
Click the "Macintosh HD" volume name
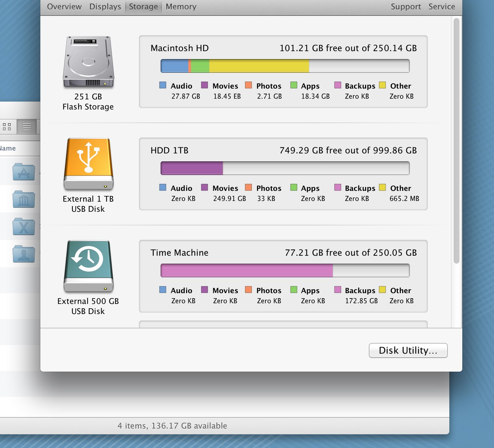(180, 48)
